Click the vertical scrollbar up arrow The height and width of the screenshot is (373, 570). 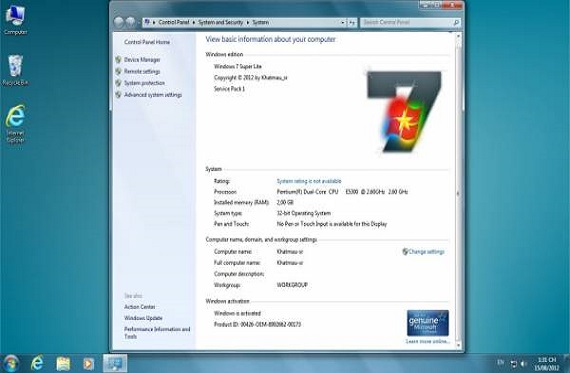pos(458,36)
